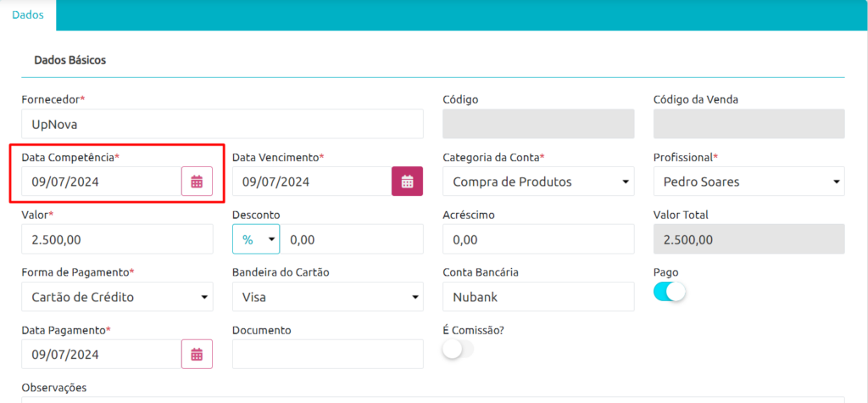
Task: Turn off the Pago toggle
Action: tap(670, 292)
